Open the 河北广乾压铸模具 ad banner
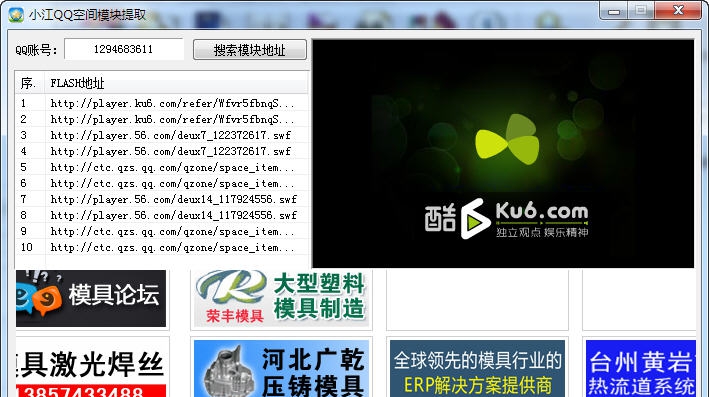The width and height of the screenshot is (709, 397). [x=281, y=369]
